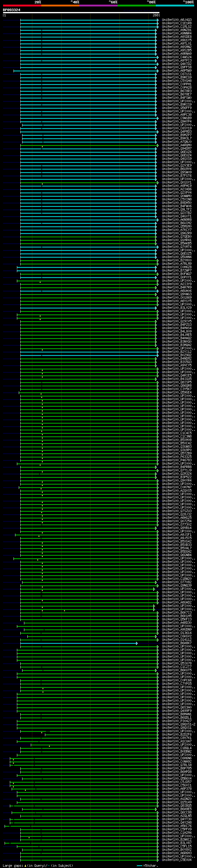Click the '(in Subject)' legend text
The height and width of the screenshot is (868, 197).
click(62, 865)
